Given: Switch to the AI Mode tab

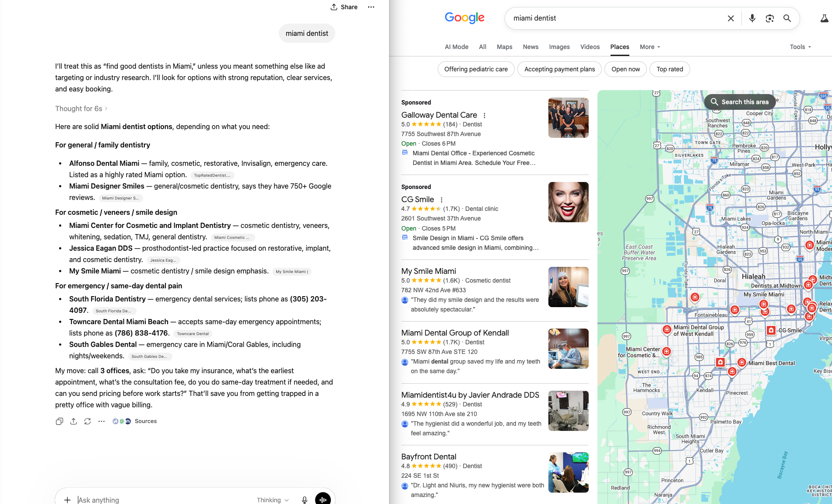Looking at the screenshot, I should tap(456, 47).
